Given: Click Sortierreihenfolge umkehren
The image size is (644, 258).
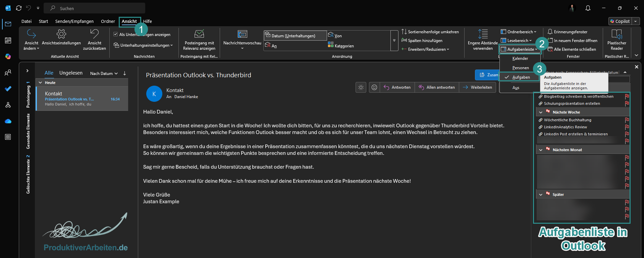Looking at the screenshot, I should [430, 32].
